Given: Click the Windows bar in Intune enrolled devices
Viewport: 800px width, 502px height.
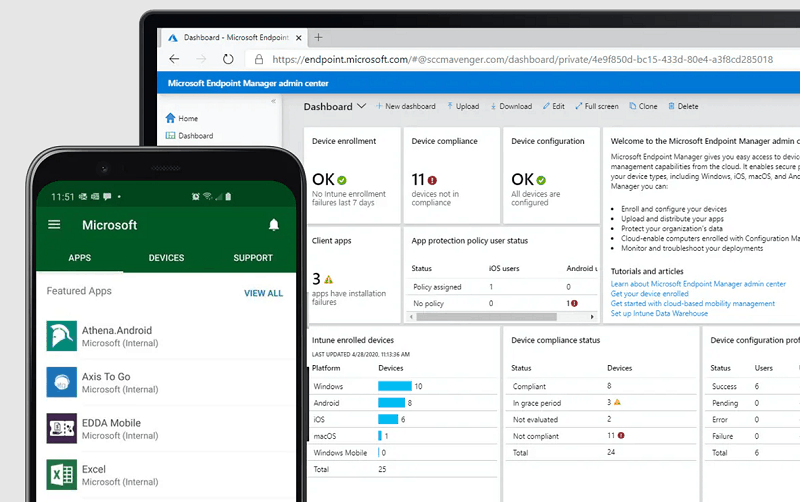Looking at the screenshot, I should coord(394,386).
